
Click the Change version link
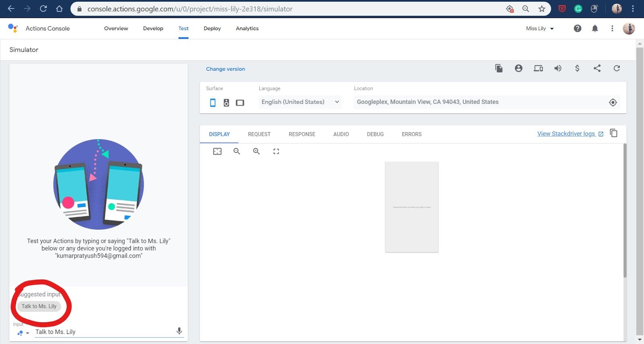click(x=225, y=69)
